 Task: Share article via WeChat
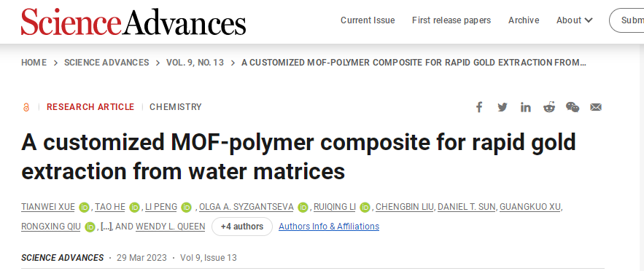pyautogui.click(x=573, y=107)
